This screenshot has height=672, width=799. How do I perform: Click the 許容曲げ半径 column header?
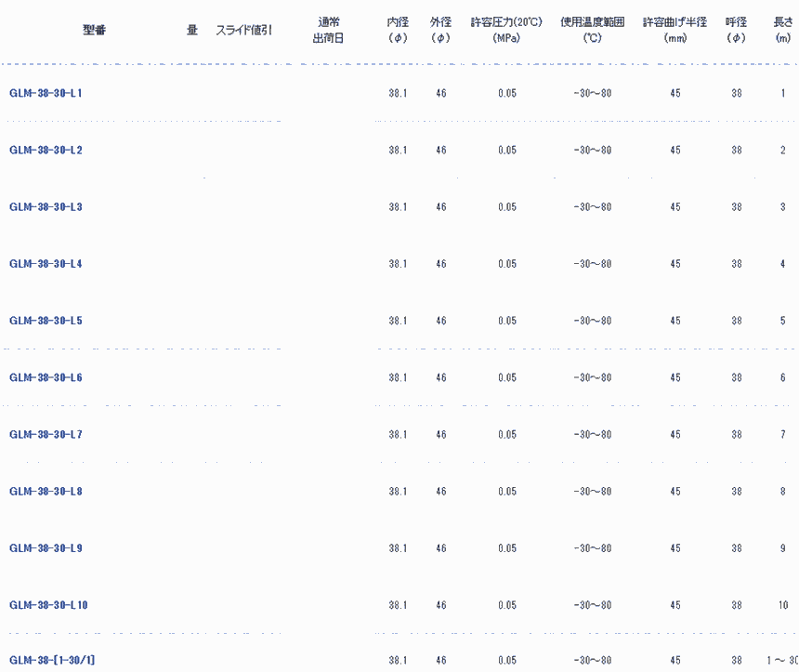click(675, 30)
